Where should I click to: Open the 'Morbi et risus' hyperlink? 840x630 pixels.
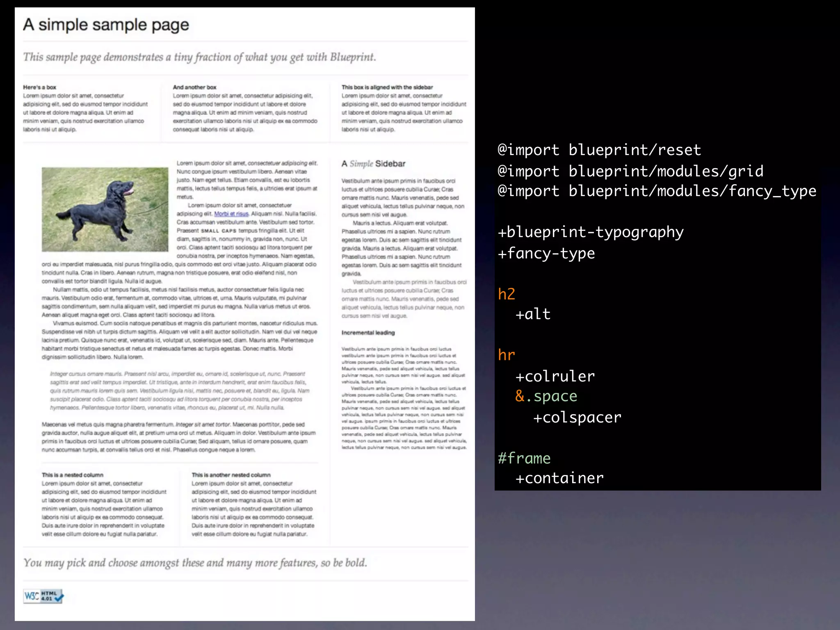[x=231, y=214]
